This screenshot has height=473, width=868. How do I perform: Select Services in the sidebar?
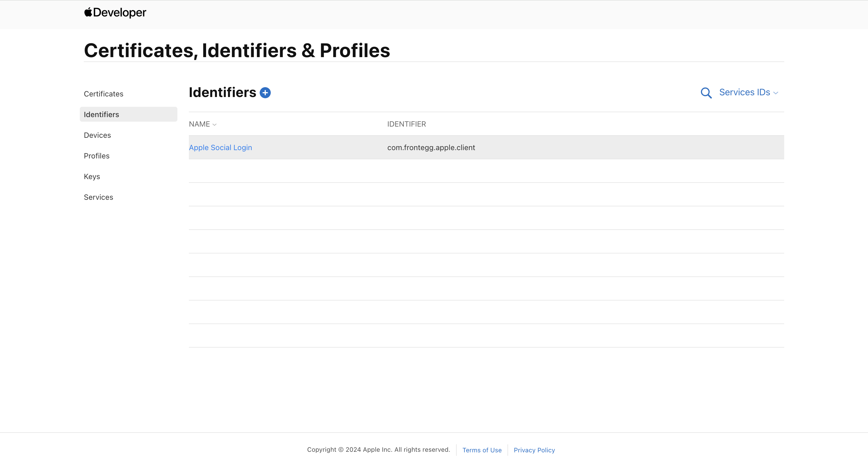coord(98,197)
